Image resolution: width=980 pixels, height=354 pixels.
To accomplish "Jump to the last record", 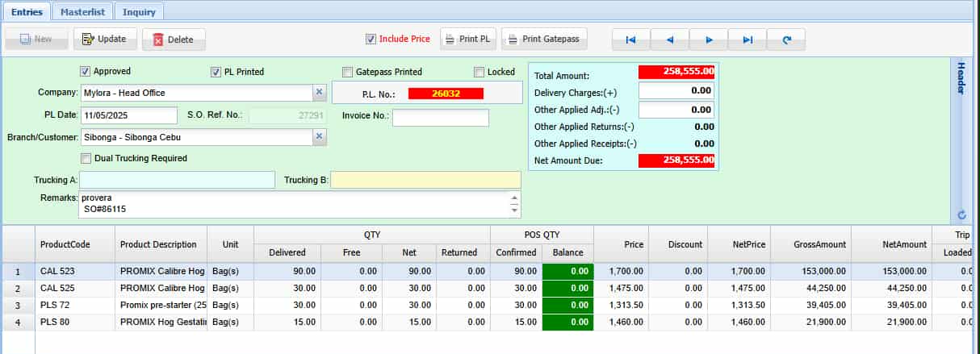I will coord(747,40).
